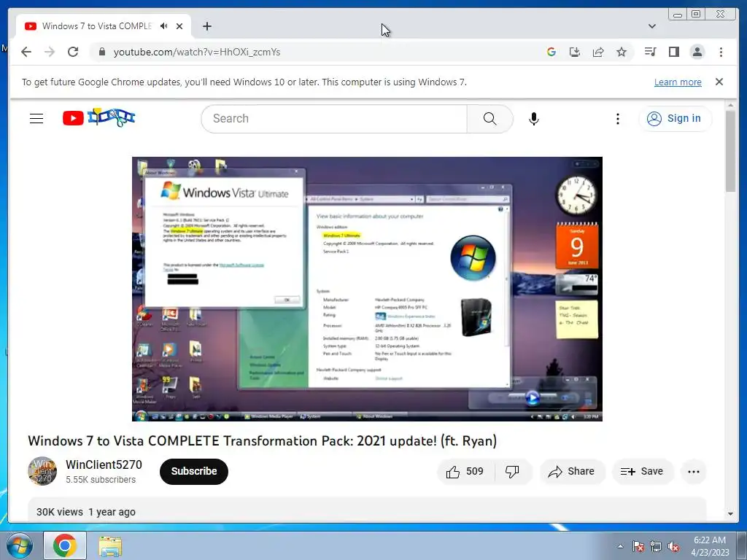Viewport: 747px width, 560px height.
Task: Click Chrome in the taskbar
Action: point(65,545)
